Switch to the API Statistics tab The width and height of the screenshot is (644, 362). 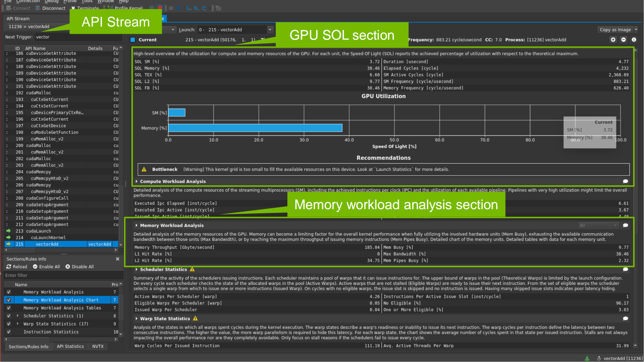[70, 346]
